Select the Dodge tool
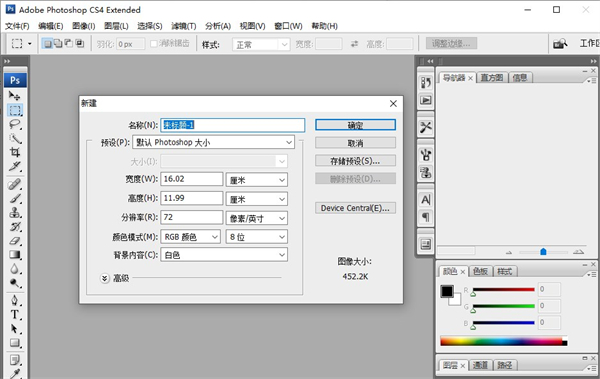The height and width of the screenshot is (379, 600). [15, 283]
